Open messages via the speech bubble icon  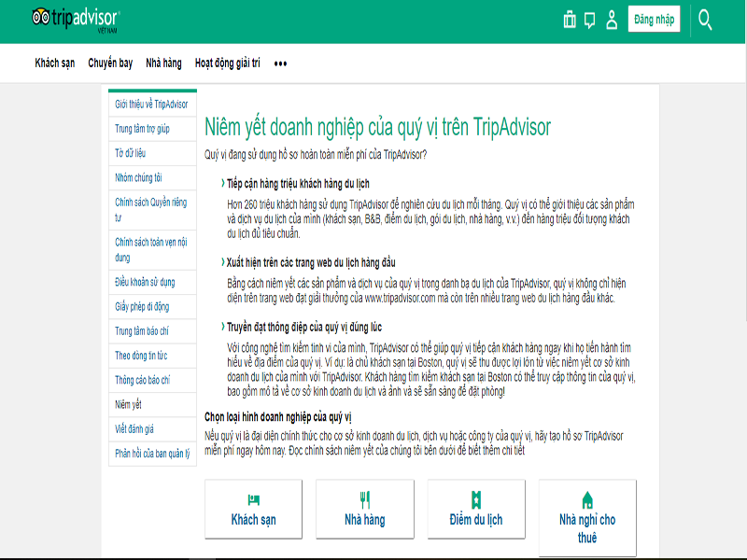click(x=590, y=19)
